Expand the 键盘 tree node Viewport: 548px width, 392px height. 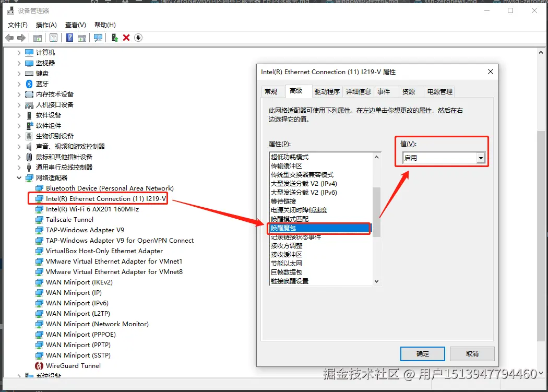19,74
